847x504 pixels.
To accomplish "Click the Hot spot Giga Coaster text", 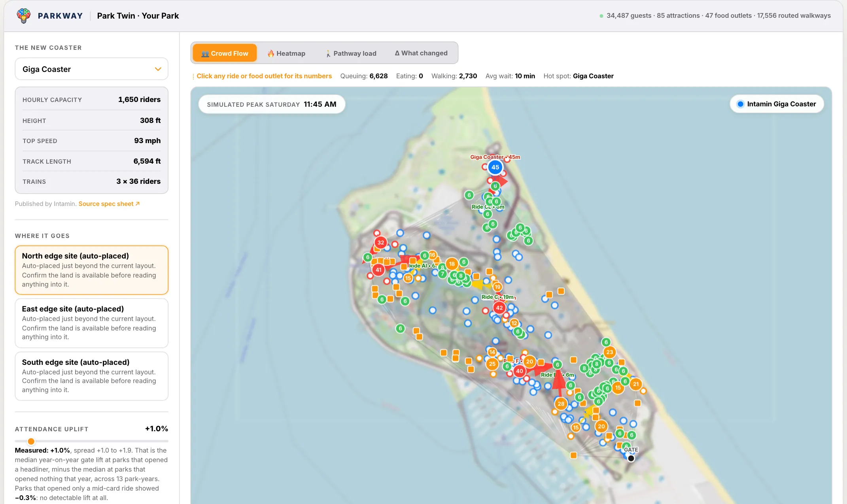I will tap(578, 76).
